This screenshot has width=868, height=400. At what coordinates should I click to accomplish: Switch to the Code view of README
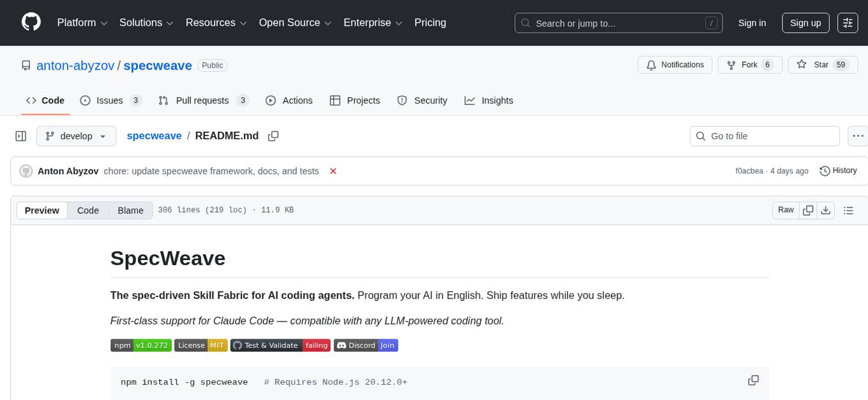(x=87, y=210)
